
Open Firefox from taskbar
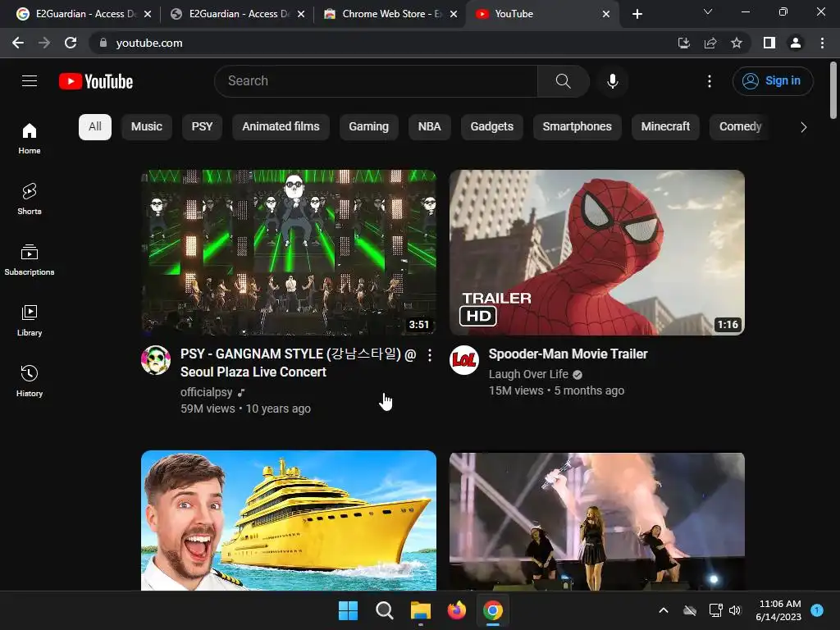click(456, 610)
